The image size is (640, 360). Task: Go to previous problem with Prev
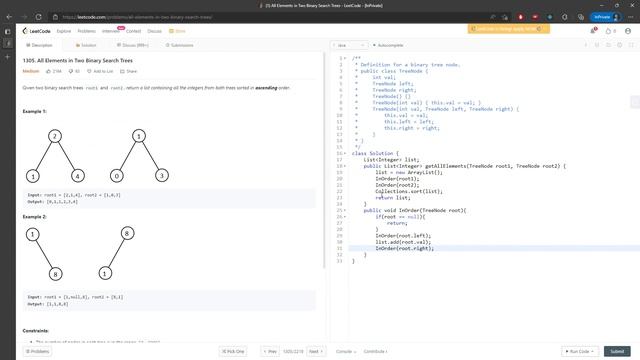point(270,351)
